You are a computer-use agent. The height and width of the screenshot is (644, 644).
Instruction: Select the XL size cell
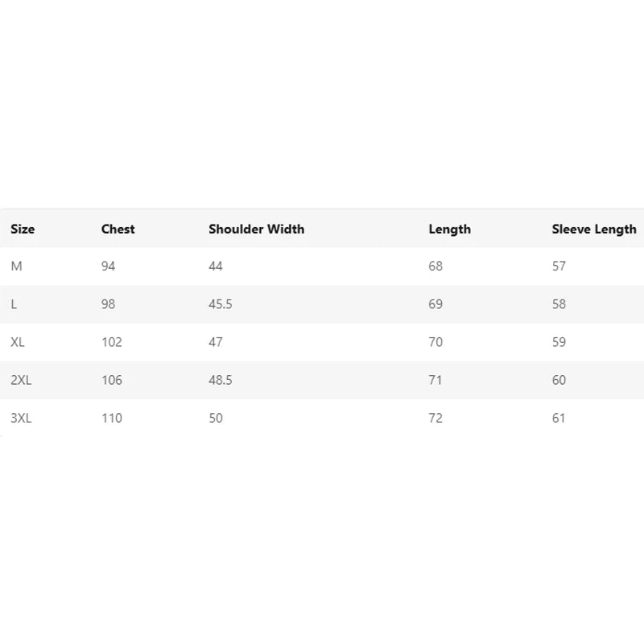point(18,341)
